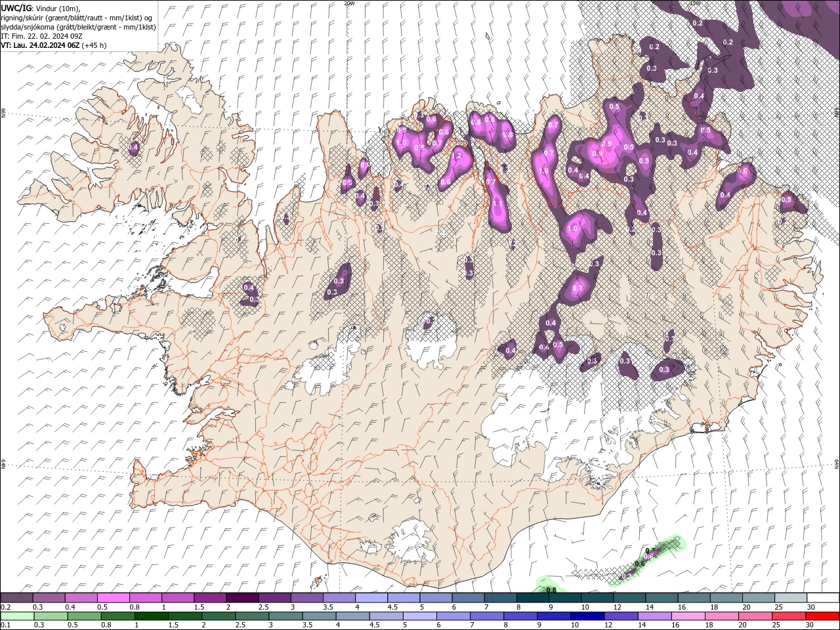The image size is (840, 630).
Task: Pick the bright pink snow swatch between 0.5 and 0.8
Action: (114, 598)
